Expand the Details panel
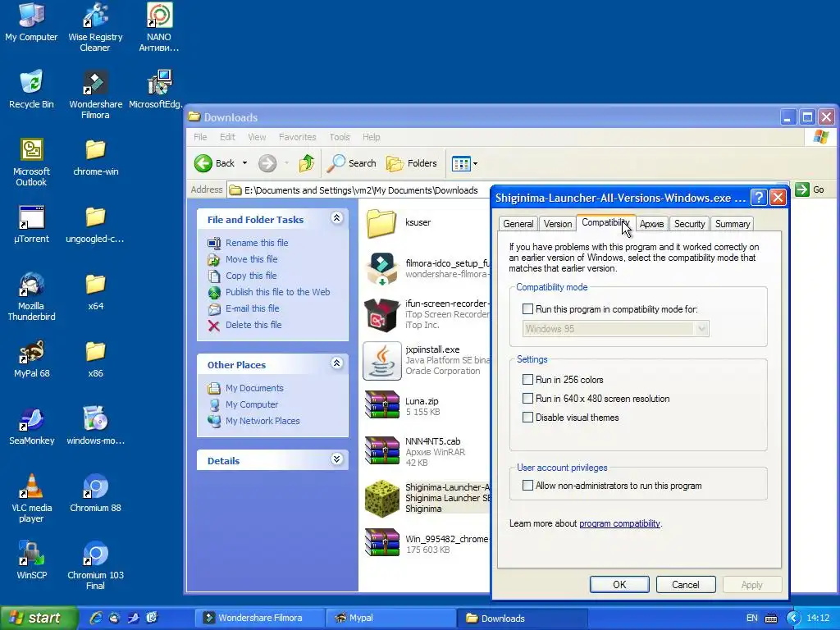The height and width of the screenshot is (630, 840). click(336, 459)
